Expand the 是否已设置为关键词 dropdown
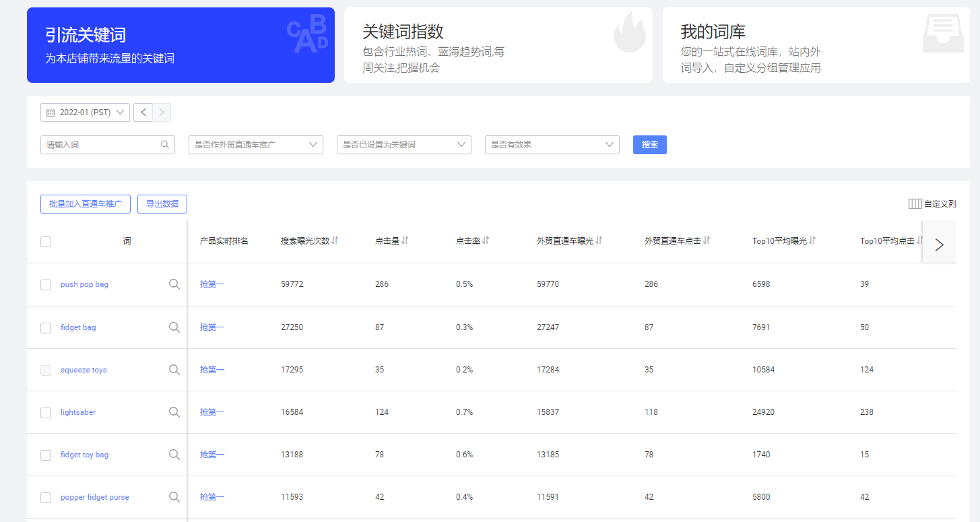 tap(404, 144)
